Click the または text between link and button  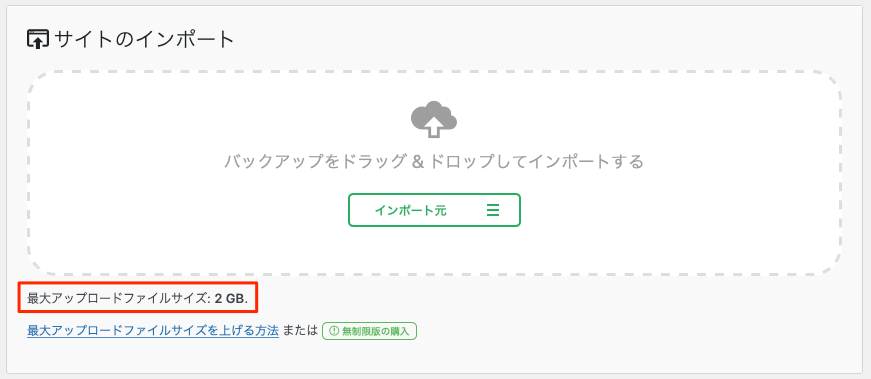coord(300,331)
